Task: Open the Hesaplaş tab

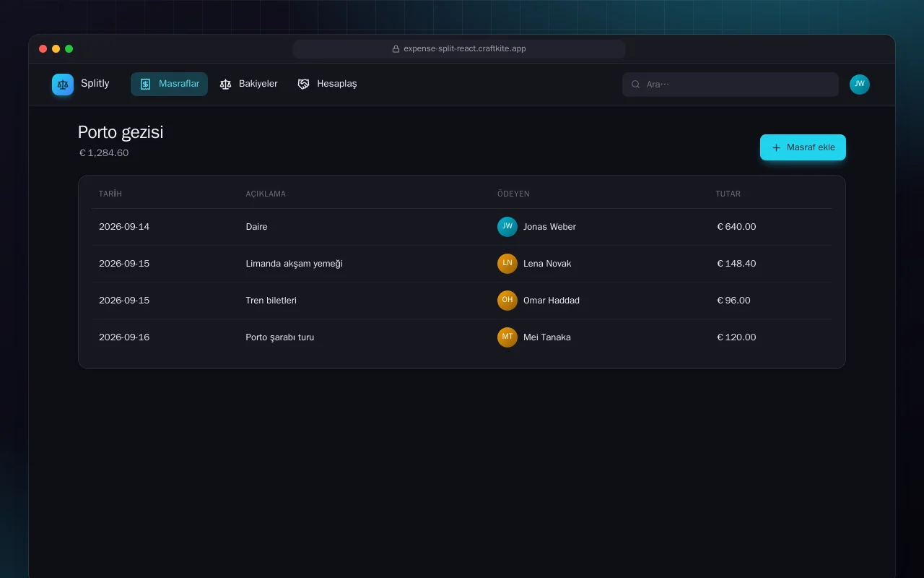Action: [x=327, y=84]
